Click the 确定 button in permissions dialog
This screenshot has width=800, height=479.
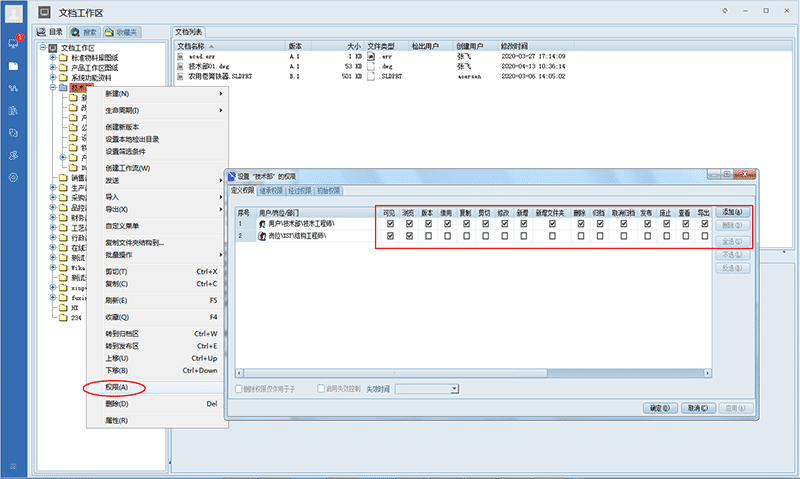pos(656,408)
